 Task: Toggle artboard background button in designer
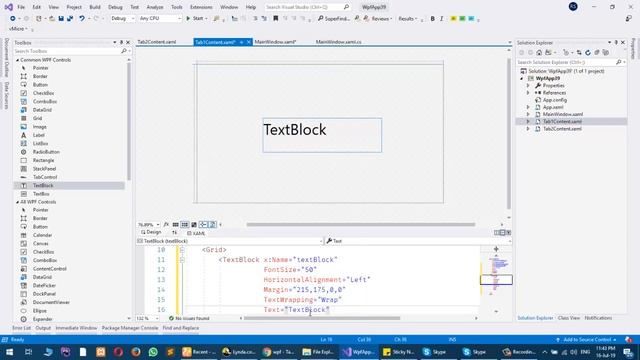(x=194, y=224)
